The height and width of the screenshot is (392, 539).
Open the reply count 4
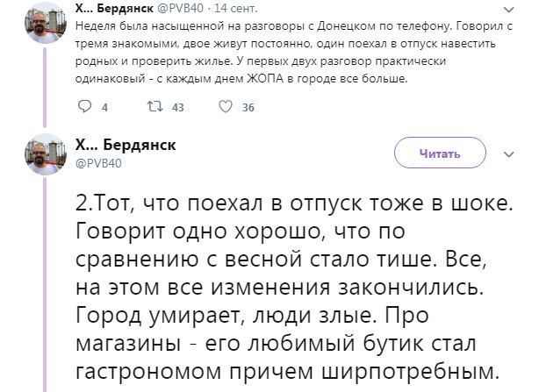tap(104, 108)
